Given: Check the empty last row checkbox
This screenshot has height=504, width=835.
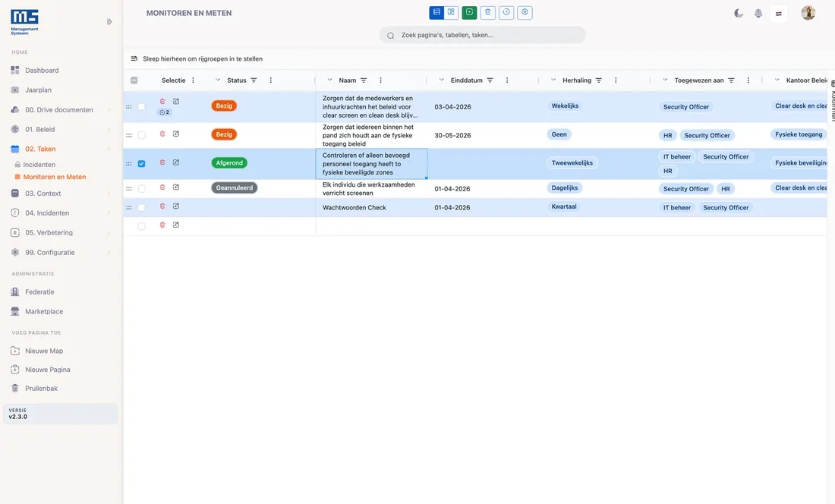Looking at the screenshot, I should [x=141, y=226].
